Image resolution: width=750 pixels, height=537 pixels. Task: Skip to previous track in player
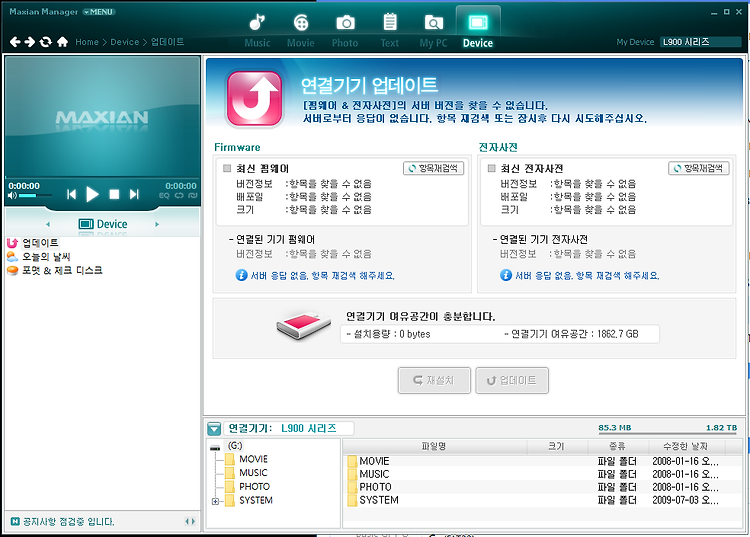[x=71, y=194]
